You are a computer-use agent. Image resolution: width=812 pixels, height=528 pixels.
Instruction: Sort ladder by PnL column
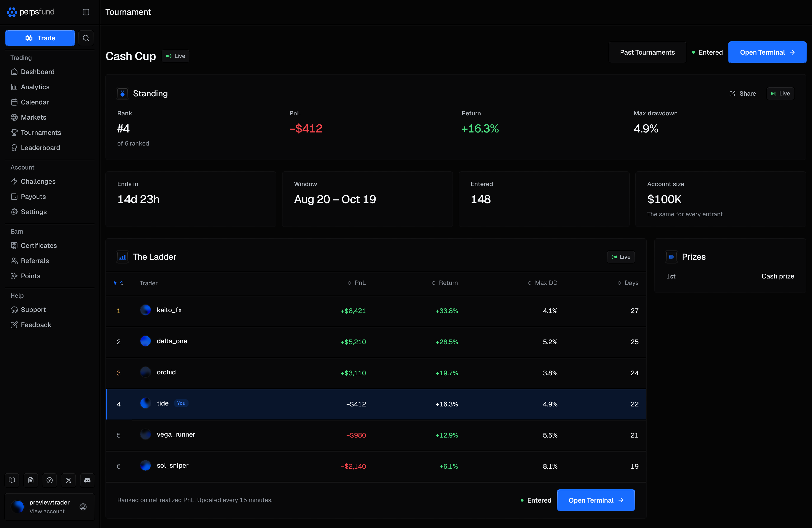(357, 283)
